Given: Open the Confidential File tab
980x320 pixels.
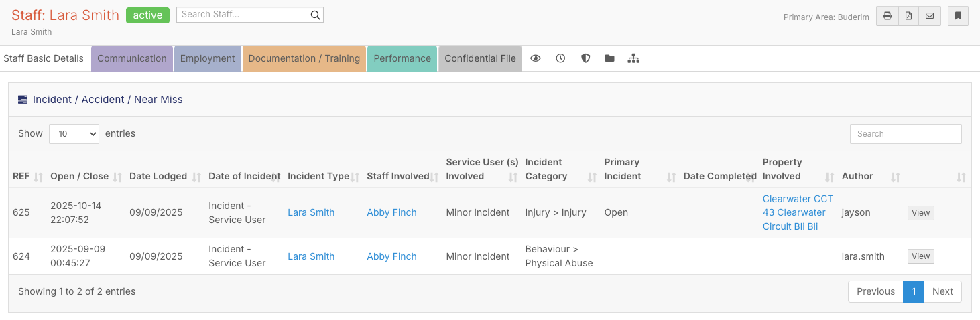Looking at the screenshot, I should 480,58.
